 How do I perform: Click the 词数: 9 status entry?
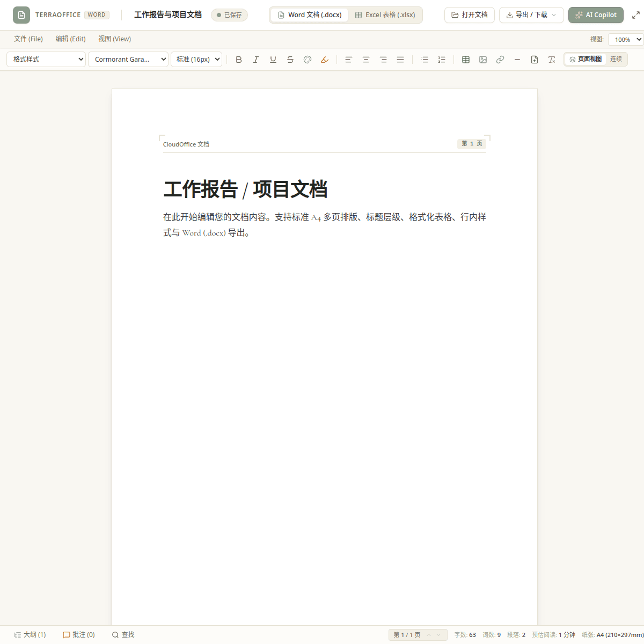[x=492, y=635]
